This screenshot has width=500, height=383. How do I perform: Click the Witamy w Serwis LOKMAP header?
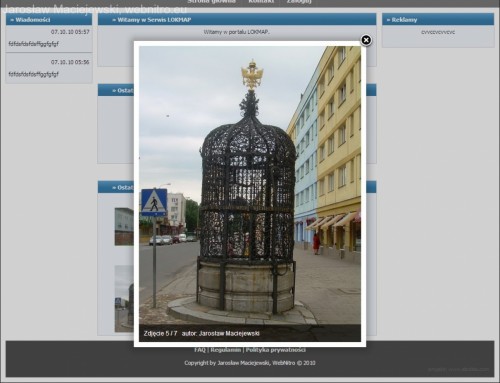(x=237, y=20)
